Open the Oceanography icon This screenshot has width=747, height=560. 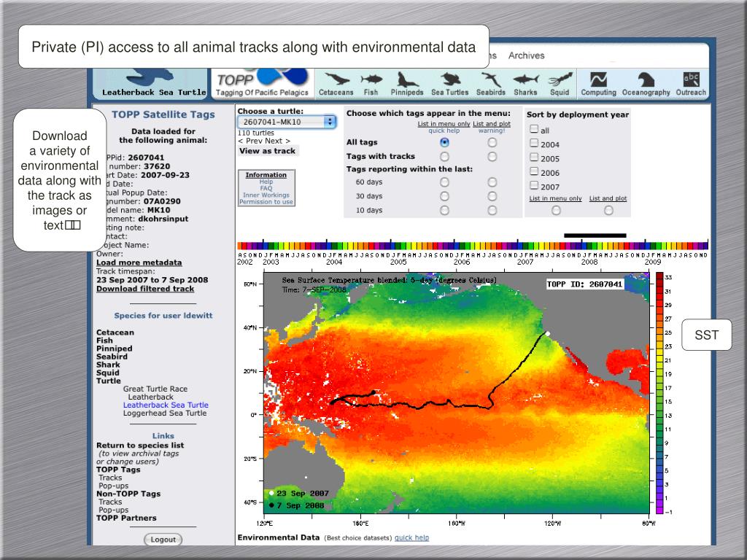[x=646, y=84]
